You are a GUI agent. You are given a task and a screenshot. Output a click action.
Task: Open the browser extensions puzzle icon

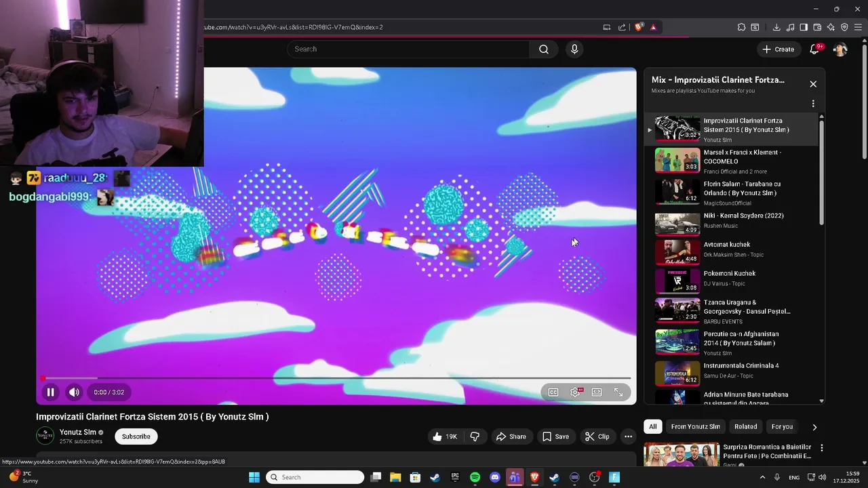tap(741, 27)
